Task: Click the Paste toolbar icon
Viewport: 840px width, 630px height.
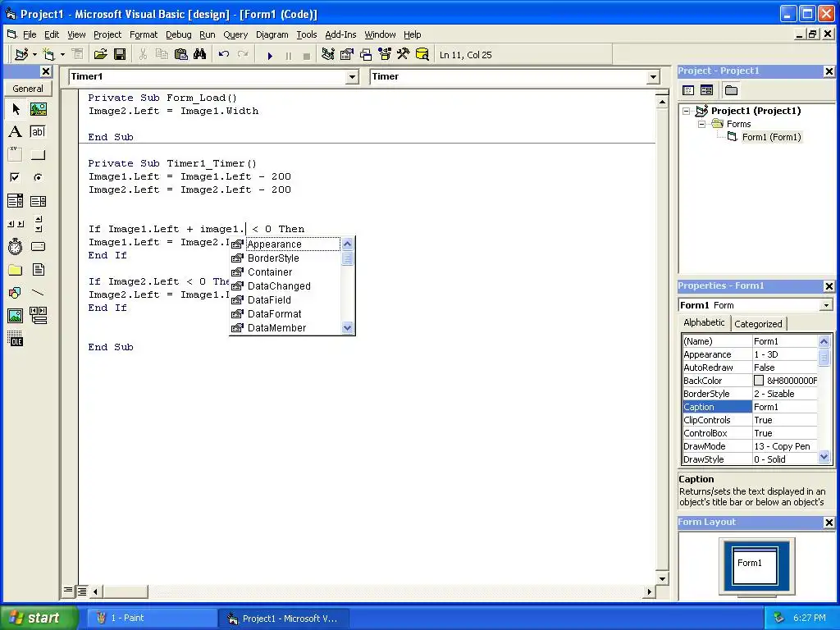Action: 181,55
